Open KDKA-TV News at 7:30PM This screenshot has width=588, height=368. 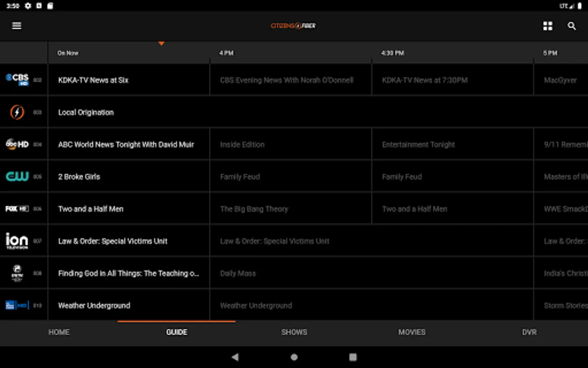pos(452,80)
